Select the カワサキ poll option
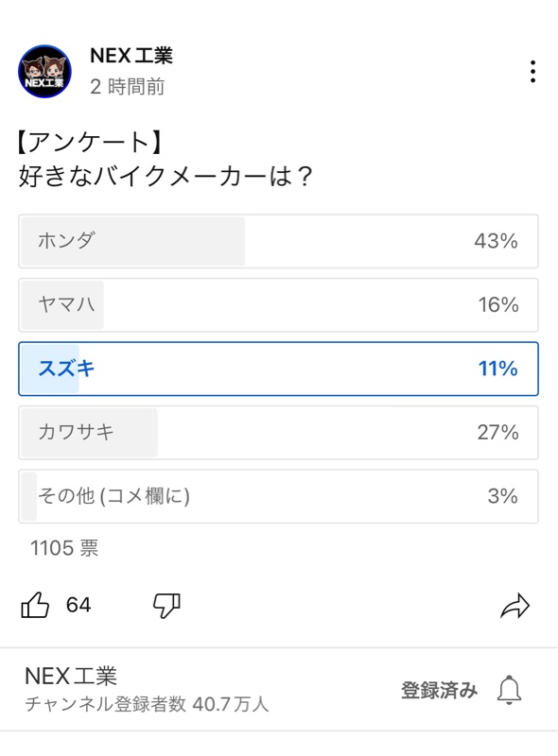 pyautogui.click(x=278, y=433)
